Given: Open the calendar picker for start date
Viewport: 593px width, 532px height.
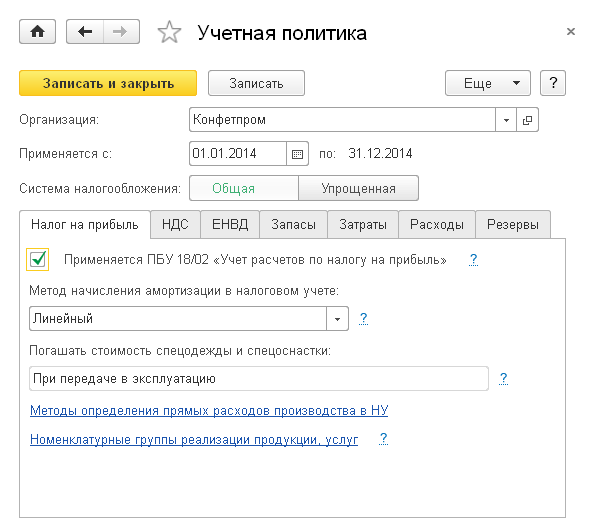Looking at the screenshot, I should tap(297, 154).
